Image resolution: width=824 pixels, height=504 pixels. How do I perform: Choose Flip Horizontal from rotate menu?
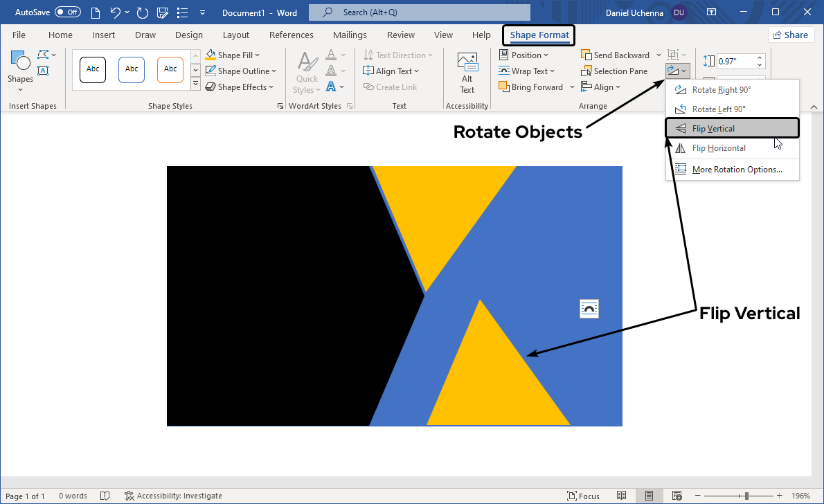point(719,148)
